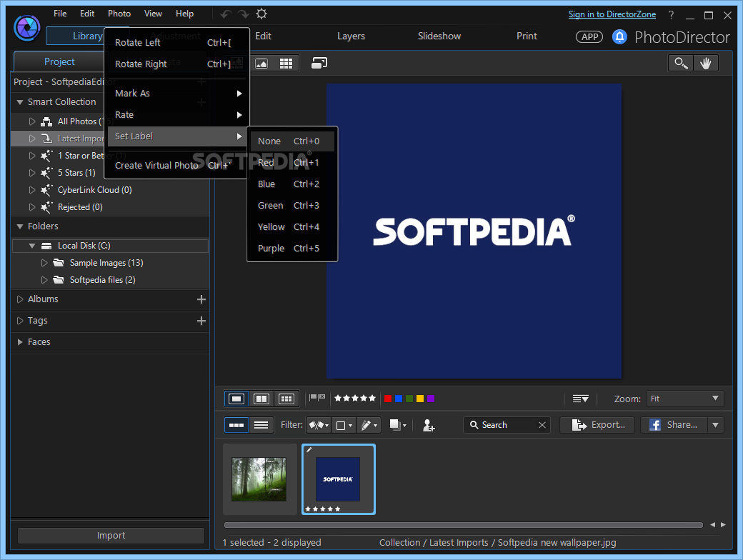Select the magnifier zoom tool
The width and height of the screenshot is (743, 560).
tap(681, 63)
